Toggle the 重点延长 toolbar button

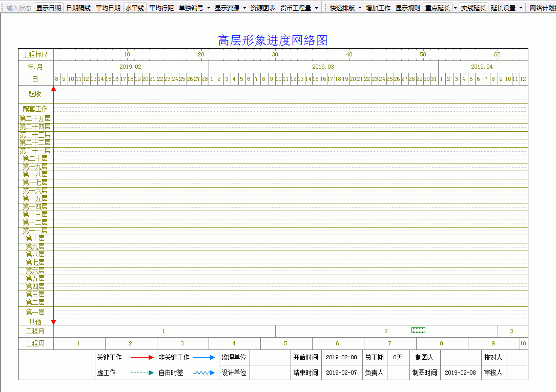click(x=437, y=8)
